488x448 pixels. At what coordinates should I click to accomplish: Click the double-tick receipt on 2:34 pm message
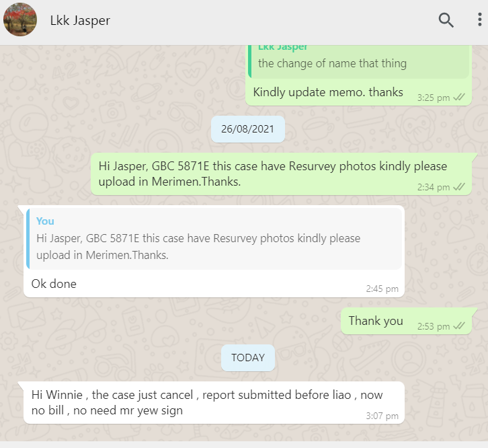(459, 187)
